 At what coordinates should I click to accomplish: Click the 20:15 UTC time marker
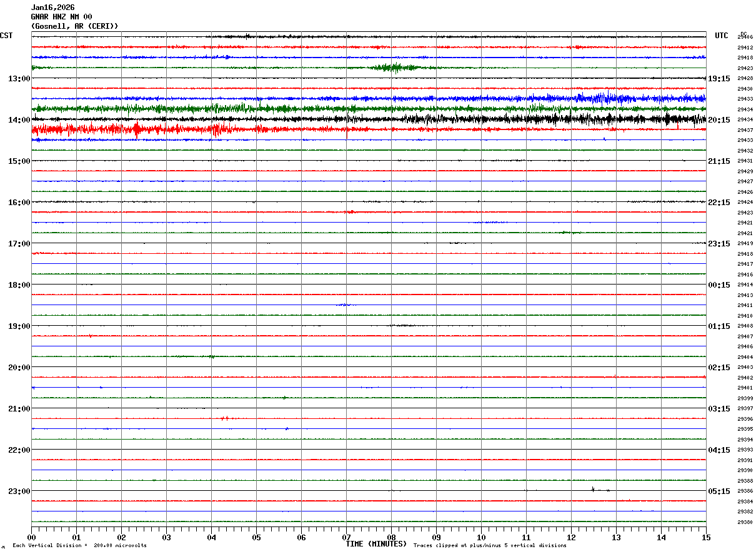click(x=719, y=120)
